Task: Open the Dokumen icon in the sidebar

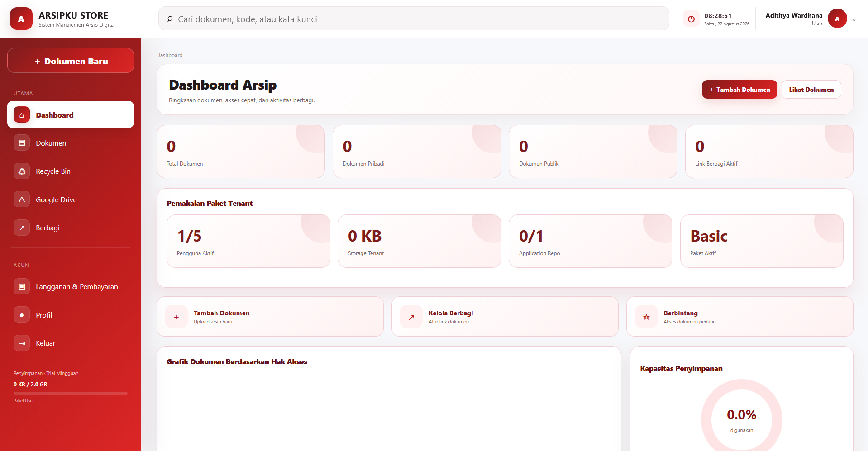Action: [x=22, y=143]
